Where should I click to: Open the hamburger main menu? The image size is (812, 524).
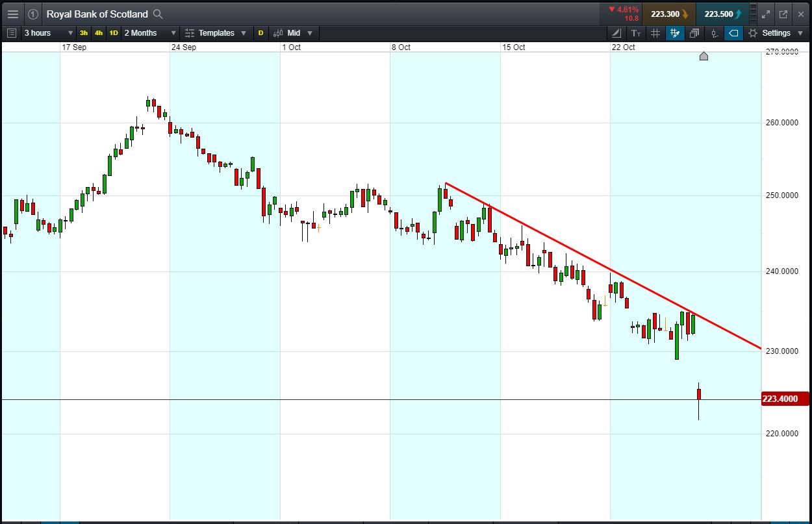[x=12, y=14]
